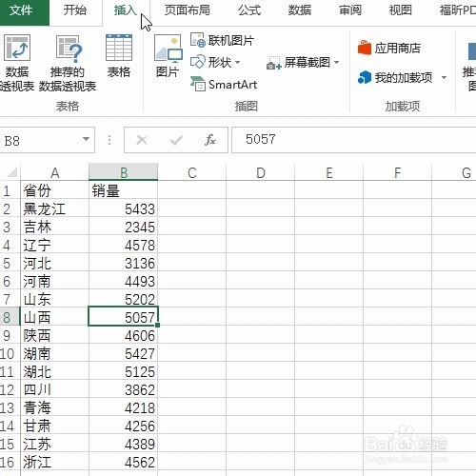This screenshot has width=476, height=476.
Task: Click 推荐的数据透视表 icon
Action: (x=68, y=63)
